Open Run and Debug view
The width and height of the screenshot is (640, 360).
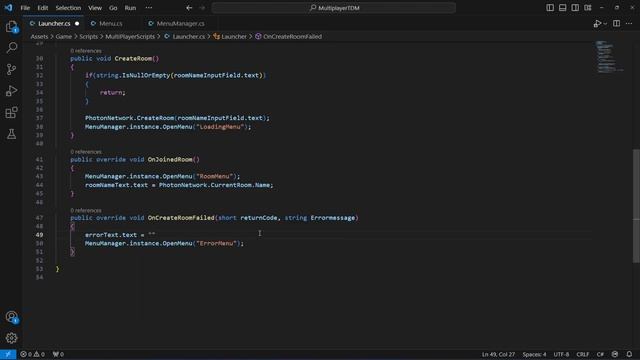tap(11, 91)
